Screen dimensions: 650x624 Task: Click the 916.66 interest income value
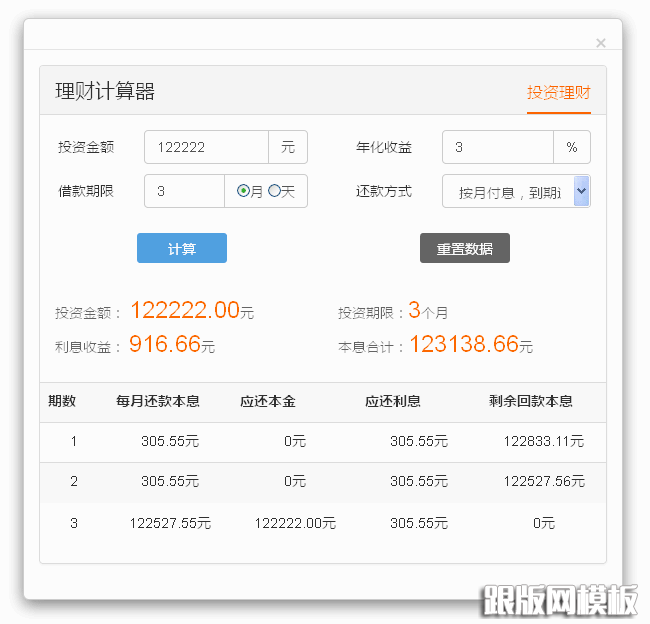(x=165, y=345)
